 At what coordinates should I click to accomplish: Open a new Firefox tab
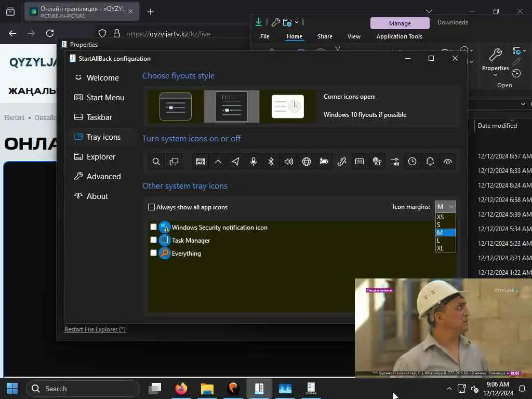point(150,12)
